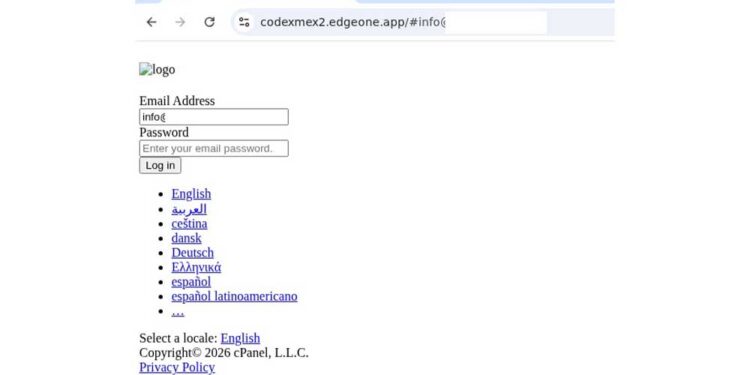Click the Email Address label text
The image size is (750, 375).
click(177, 101)
